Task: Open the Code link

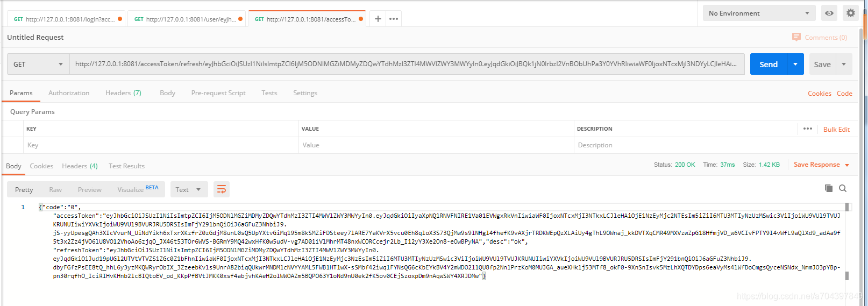Action: pos(844,93)
